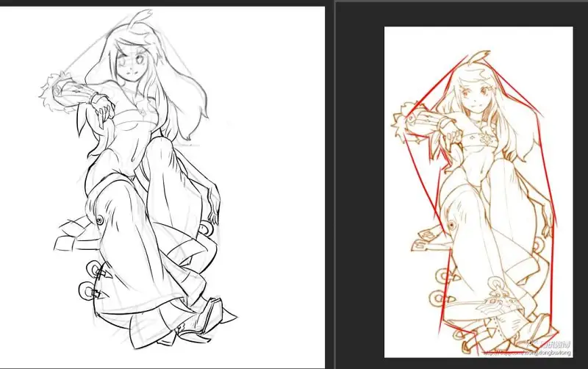This screenshot has width=588, height=369.
Task: Click the dark gray area above right canvas
Action: click(462, 13)
